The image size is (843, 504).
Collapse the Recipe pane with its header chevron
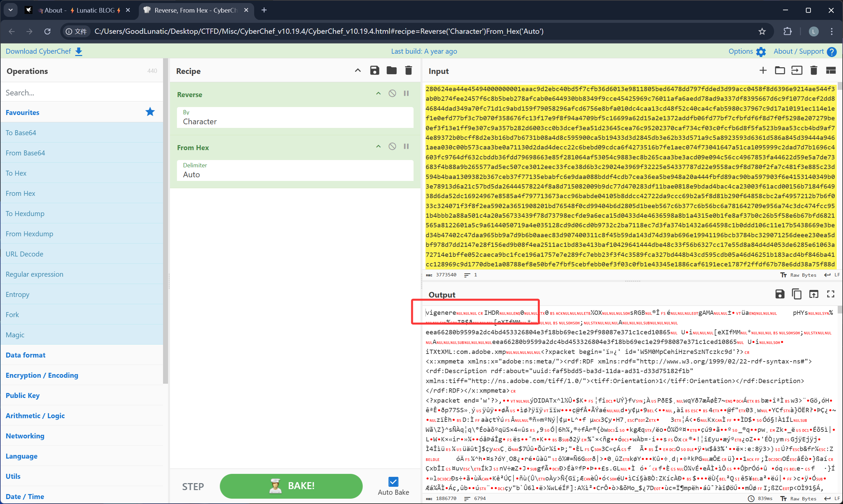click(x=358, y=71)
